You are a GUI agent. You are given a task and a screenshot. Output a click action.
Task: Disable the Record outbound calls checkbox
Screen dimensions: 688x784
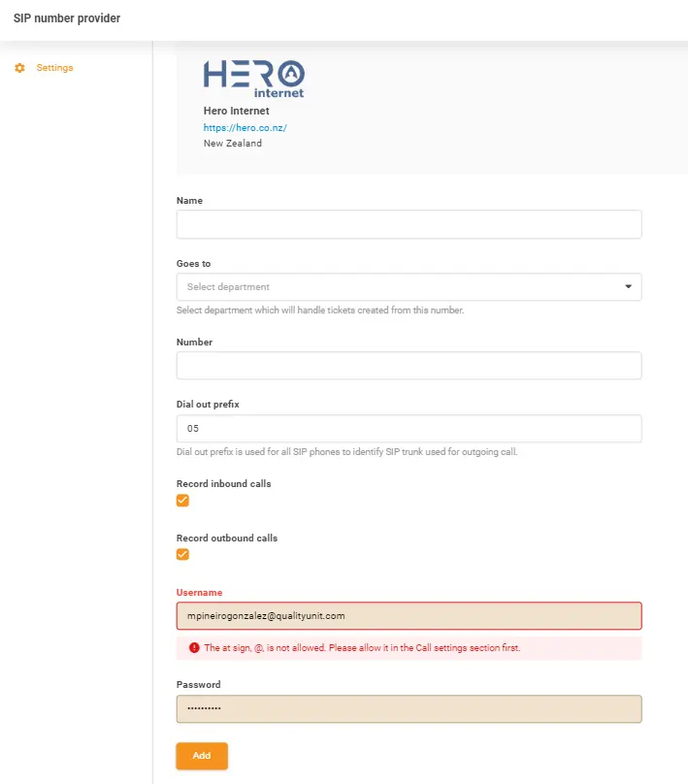point(182,554)
